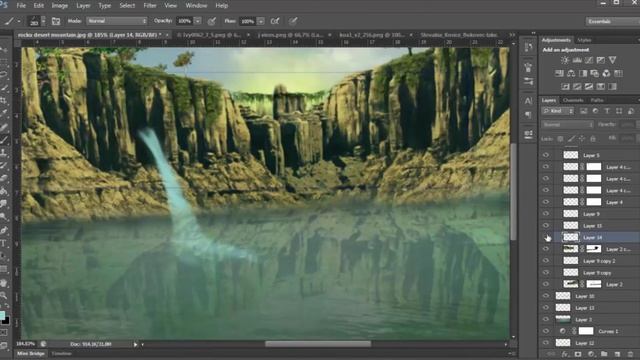
Task: Select the Zoom tool in toolbox
Action: [4, 295]
